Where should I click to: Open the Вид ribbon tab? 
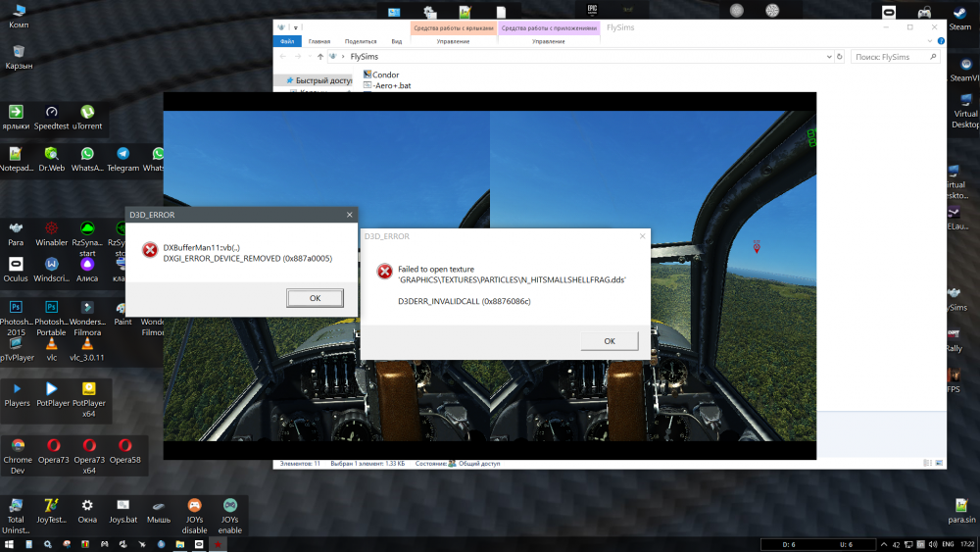coord(396,41)
